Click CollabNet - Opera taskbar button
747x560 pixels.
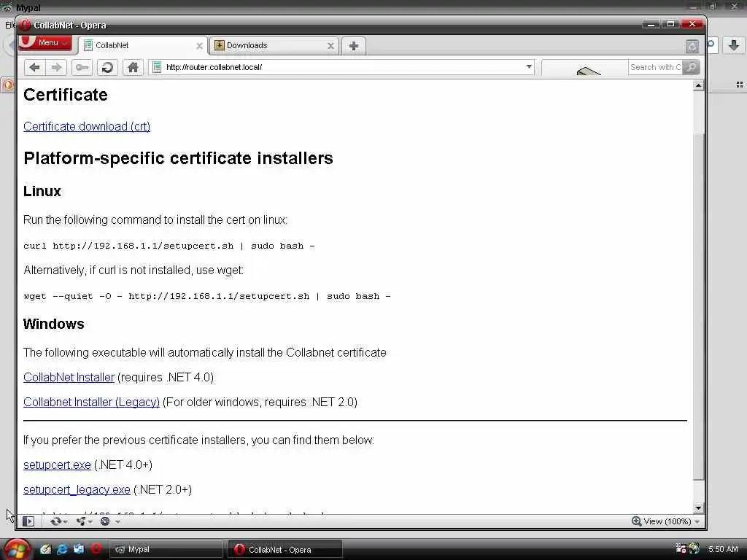285,550
